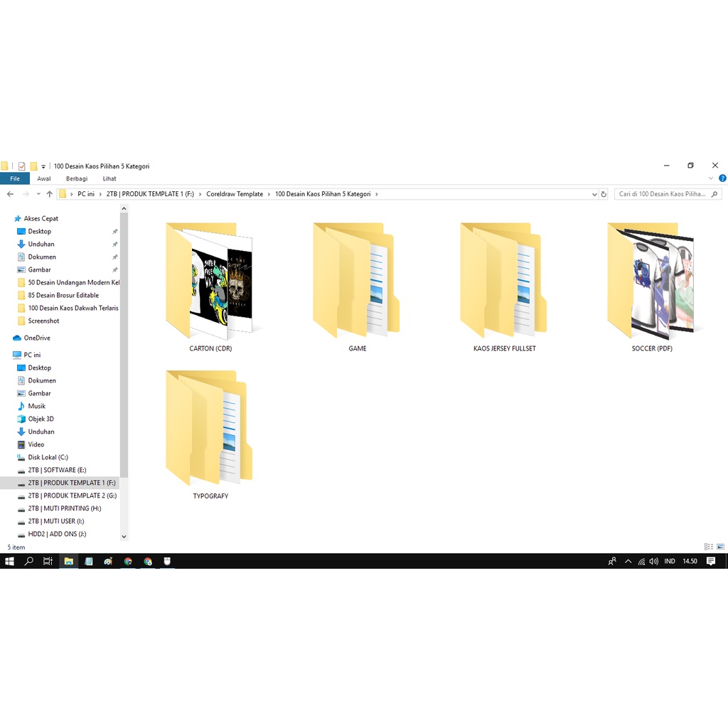The height and width of the screenshot is (728, 728).
Task: Switch to the Berbagi tab
Action: coord(77,178)
